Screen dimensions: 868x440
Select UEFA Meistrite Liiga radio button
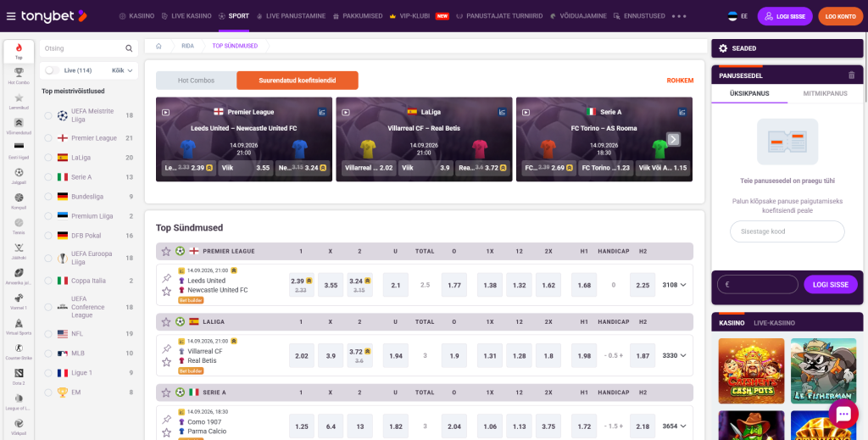pyautogui.click(x=48, y=115)
